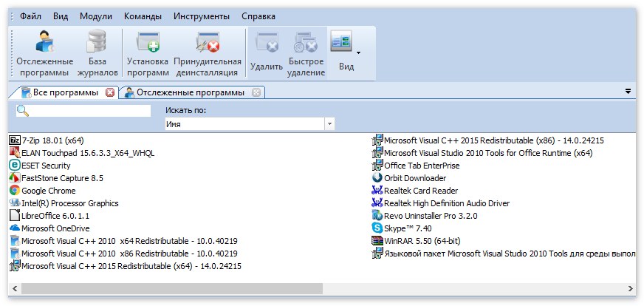Select Realtek High Definition Audio Driver icon
Screen dimensions: 644x306
point(377,203)
